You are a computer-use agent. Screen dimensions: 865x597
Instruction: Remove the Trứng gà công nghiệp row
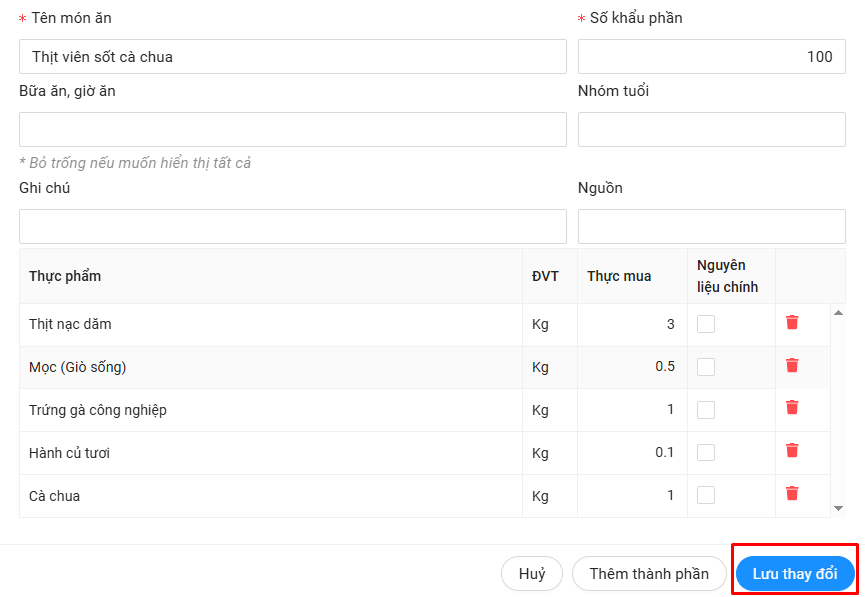pos(792,407)
